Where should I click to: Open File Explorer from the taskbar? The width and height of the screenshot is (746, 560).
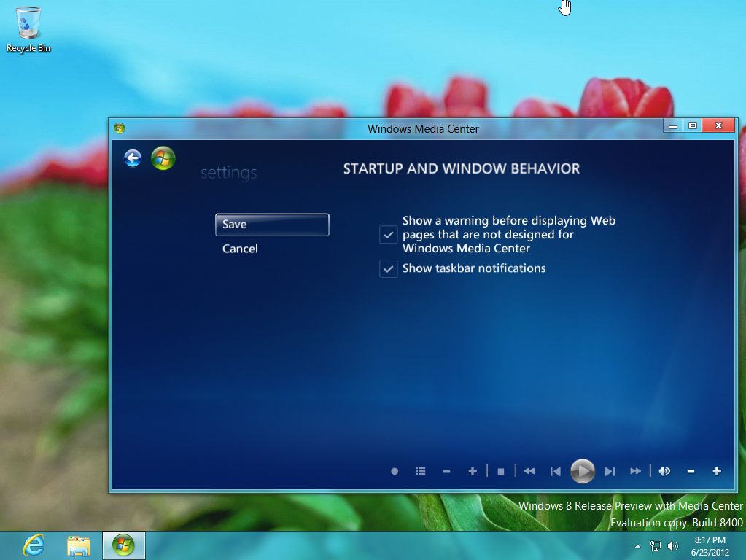[79, 545]
